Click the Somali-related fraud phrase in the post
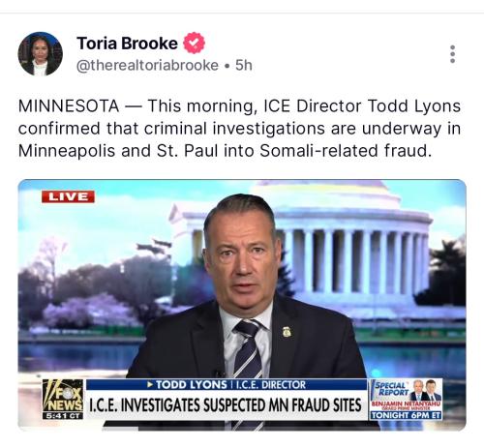The width and height of the screenshot is (484, 448). click(x=346, y=151)
